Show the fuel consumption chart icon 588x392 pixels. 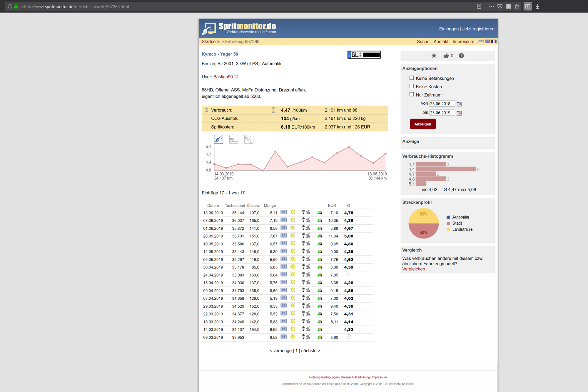tap(218, 139)
